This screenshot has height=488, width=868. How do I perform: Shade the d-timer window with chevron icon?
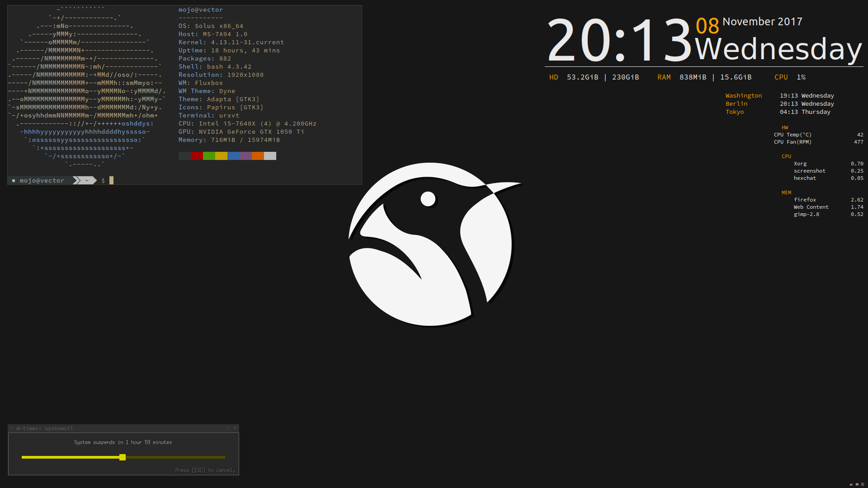[x=227, y=428]
